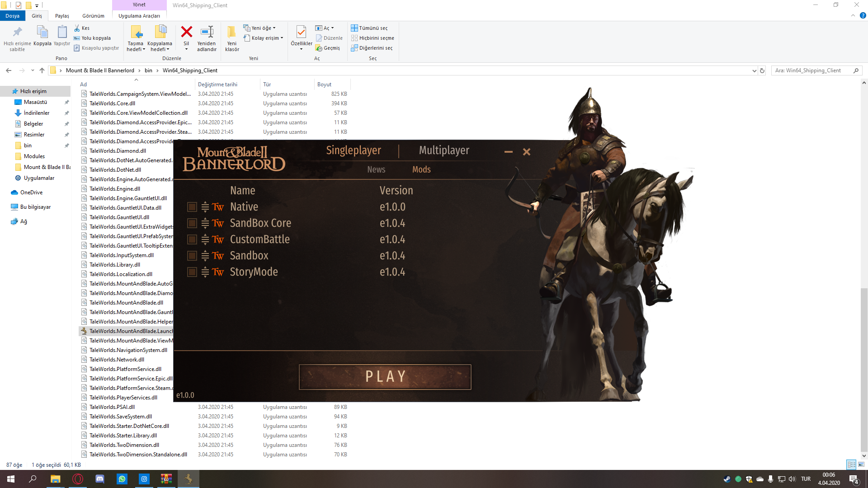Click the Native module reorder handle icon
The image size is (868, 488).
click(x=205, y=207)
